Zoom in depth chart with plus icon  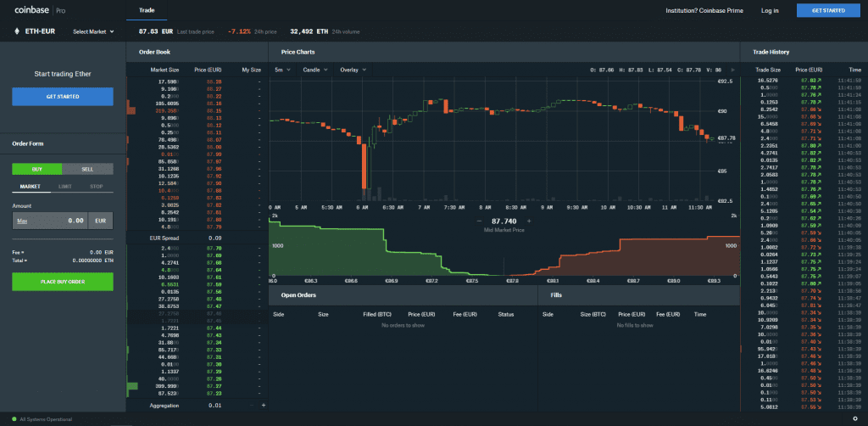click(529, 221)
